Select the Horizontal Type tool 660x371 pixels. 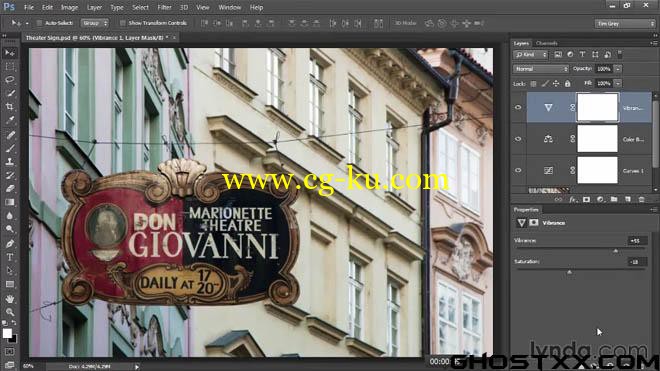10,257
